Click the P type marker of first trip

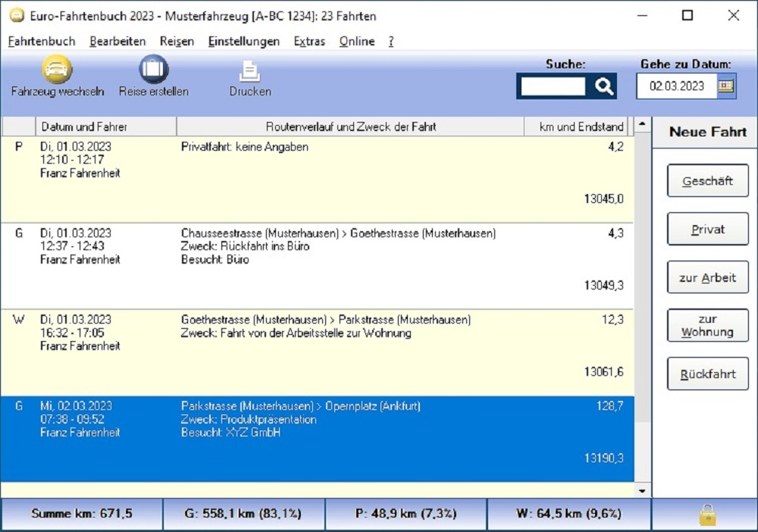point(18,147)
